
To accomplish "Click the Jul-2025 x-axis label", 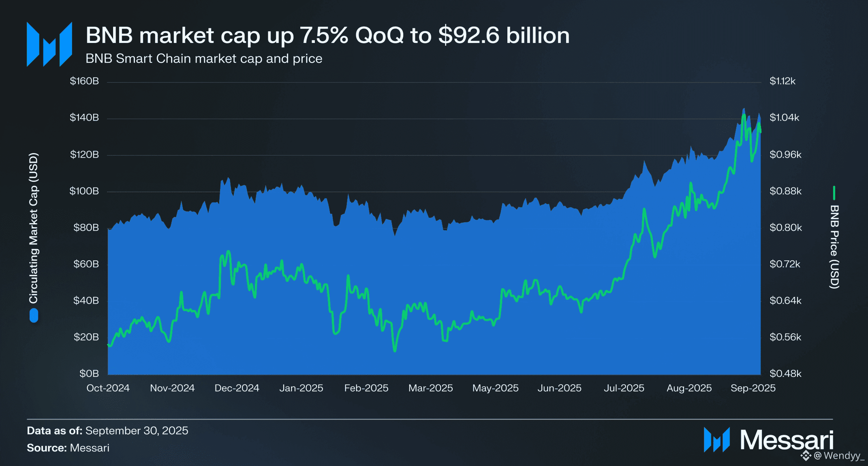I will coord(624,388).
